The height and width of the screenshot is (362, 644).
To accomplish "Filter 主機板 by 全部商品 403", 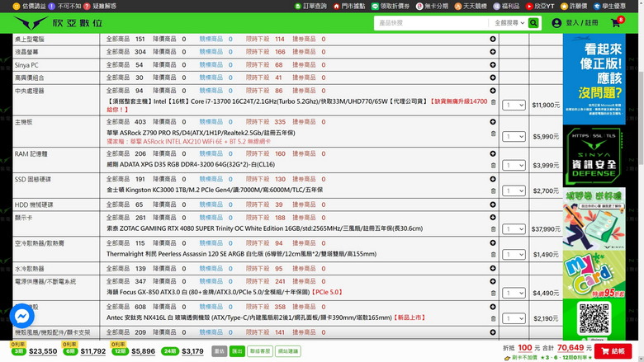I will tap(126, 122).
